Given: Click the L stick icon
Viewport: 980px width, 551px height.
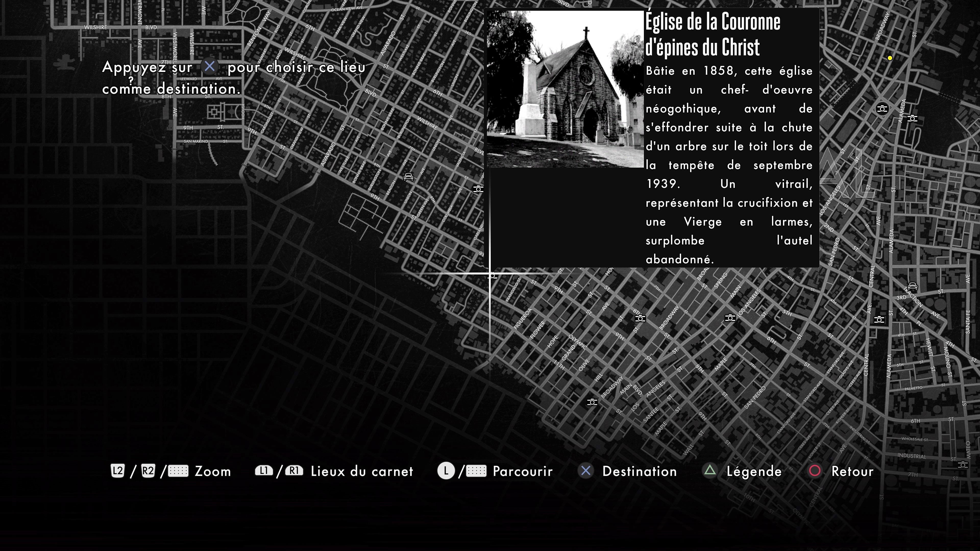Looking at the screenshot, I should click(x=446, y=471).
